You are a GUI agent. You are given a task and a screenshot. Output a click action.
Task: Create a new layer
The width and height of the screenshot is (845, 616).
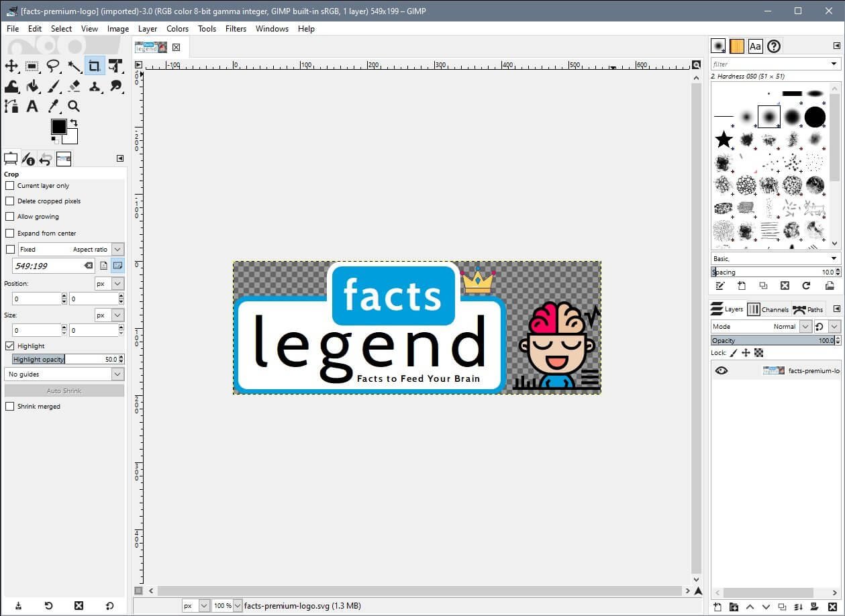(x=717, y=607)
